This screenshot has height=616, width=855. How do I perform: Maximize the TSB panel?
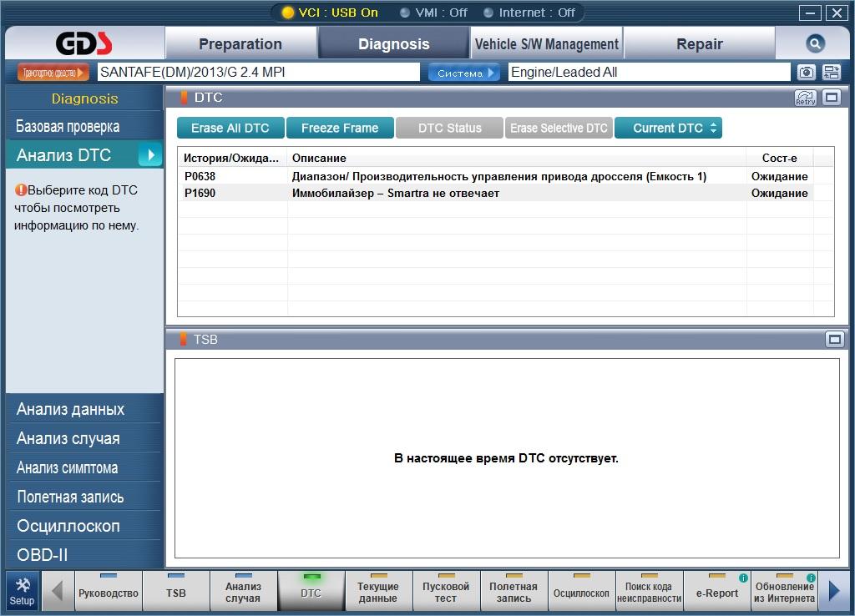tap(834, 340)
